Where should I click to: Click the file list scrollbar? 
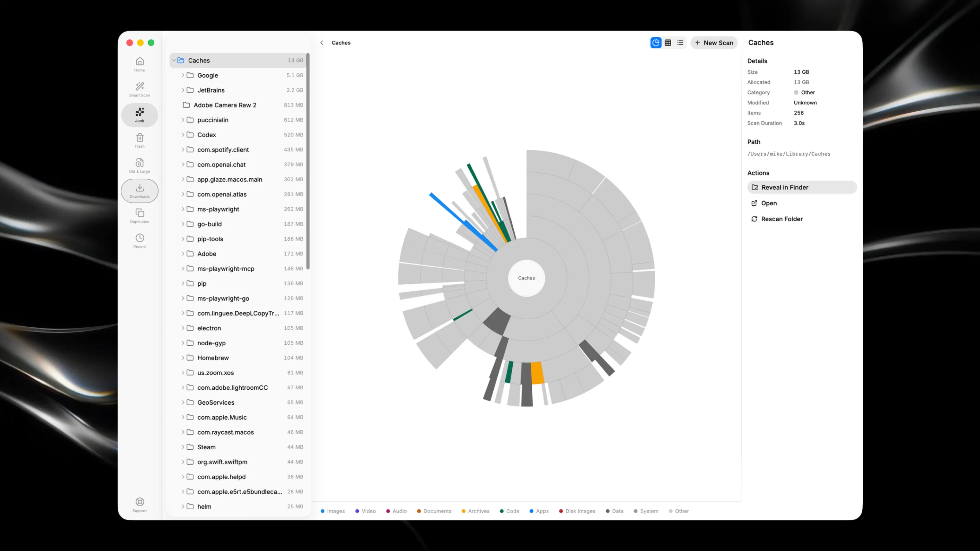click(x=308, y=161)
